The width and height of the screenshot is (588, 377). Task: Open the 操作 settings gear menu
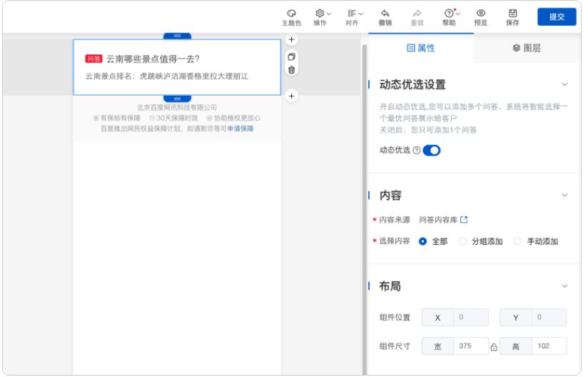pyautogui.click(x=322, y=18)
